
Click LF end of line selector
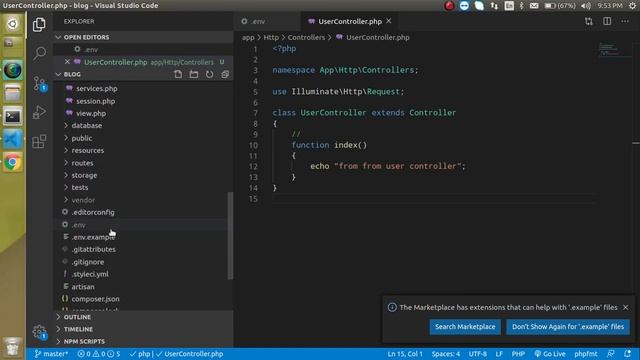pyautogui.click(x=499, y=354)
